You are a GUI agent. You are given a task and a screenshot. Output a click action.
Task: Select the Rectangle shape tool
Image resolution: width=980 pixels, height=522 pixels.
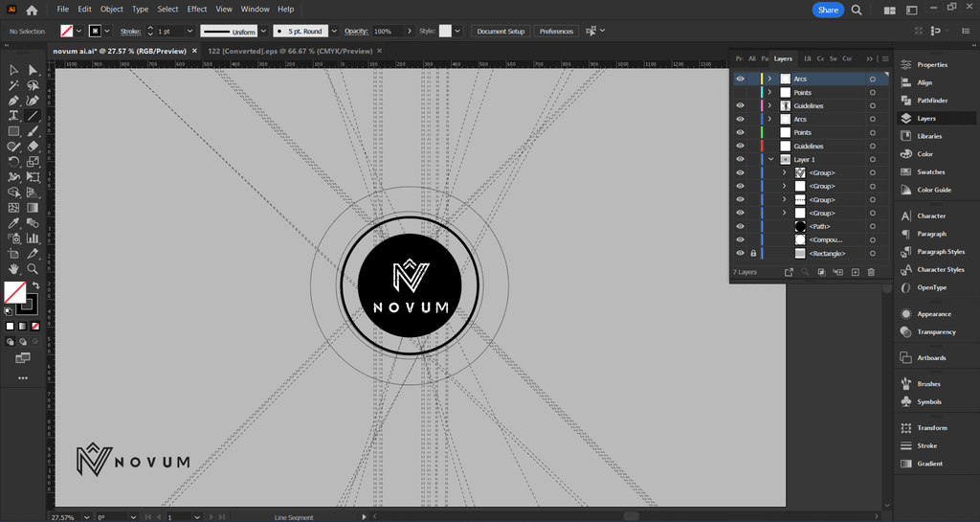pos(13,131)
